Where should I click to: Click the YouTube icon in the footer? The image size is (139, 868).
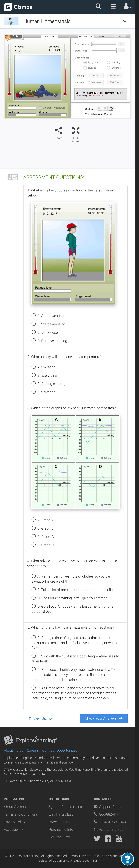coord(119,838)
